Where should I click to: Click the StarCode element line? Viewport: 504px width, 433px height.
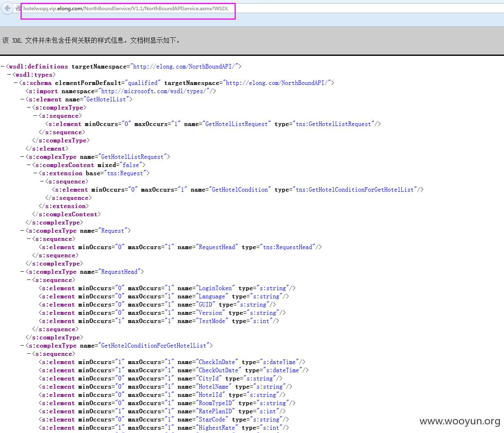pos(164,419)
